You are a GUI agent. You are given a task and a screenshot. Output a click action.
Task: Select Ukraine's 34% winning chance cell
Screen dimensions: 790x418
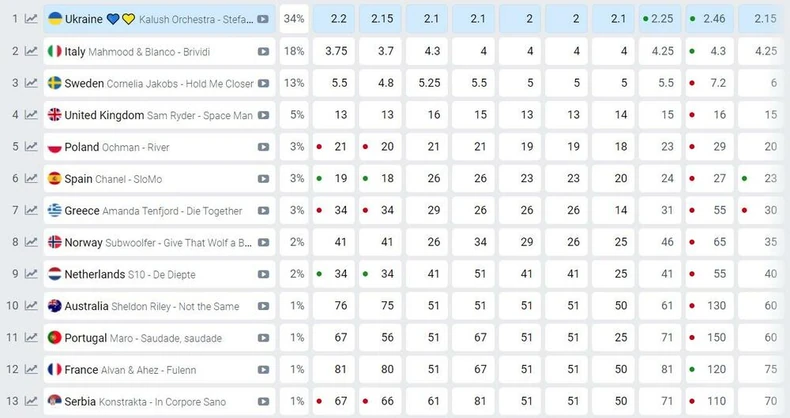[x=294, y=19]
